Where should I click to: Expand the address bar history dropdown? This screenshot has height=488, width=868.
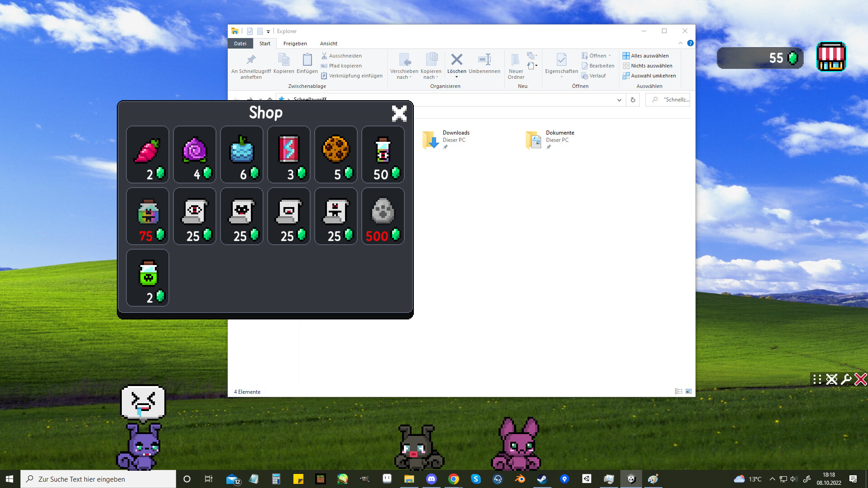619,99
